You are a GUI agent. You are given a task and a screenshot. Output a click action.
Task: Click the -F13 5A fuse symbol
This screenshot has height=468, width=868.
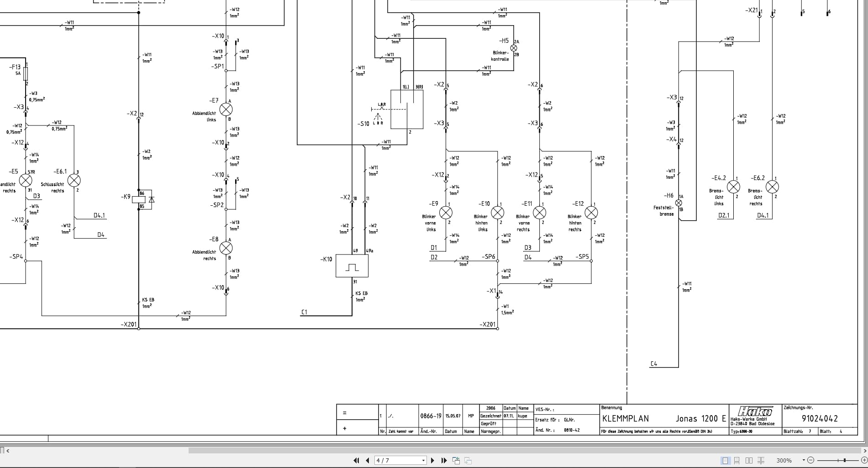(26, 73)
